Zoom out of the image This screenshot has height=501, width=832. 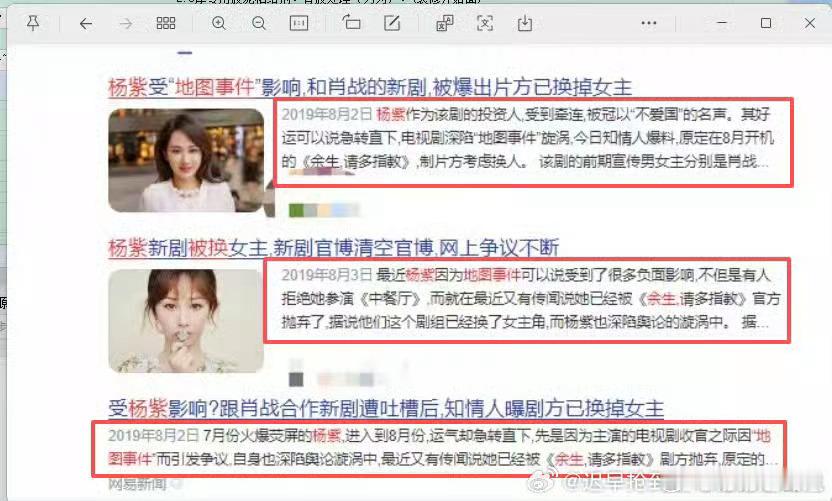(259, 23)
